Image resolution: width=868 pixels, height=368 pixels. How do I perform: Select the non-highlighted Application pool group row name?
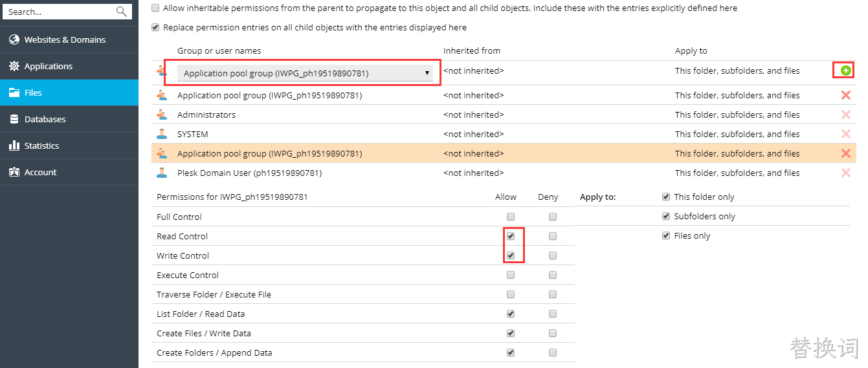point(269,95)
